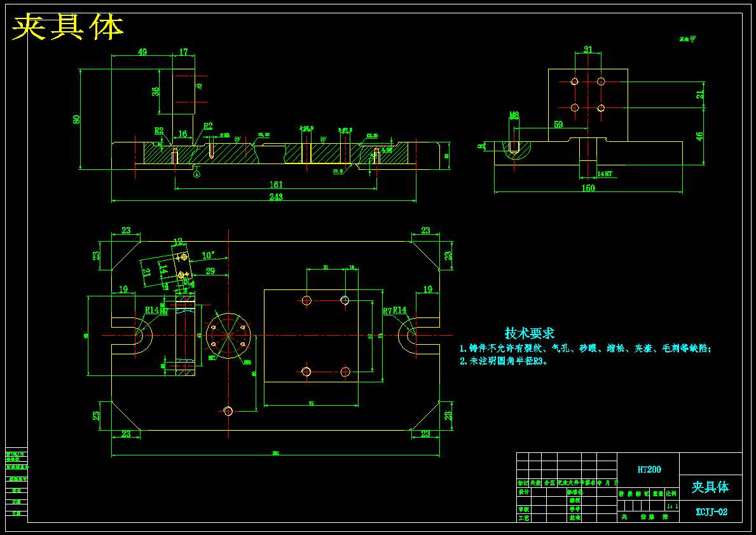
Task: Select the drawing number XCJJ-02
Action: pos(711,512)
